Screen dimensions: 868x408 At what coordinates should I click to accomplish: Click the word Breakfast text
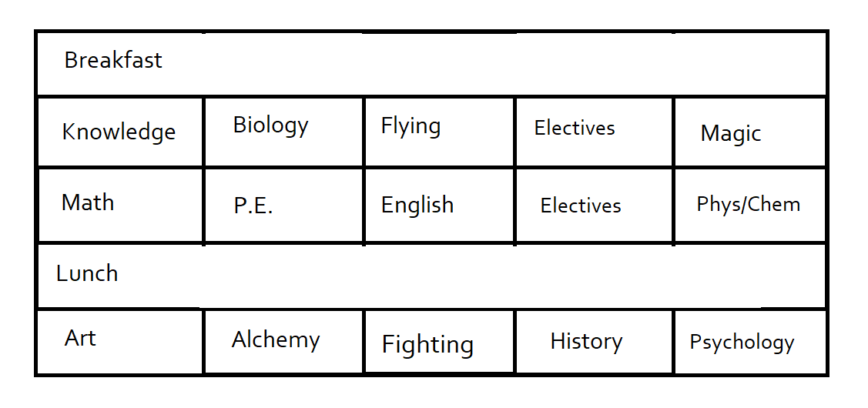[113, 60]
